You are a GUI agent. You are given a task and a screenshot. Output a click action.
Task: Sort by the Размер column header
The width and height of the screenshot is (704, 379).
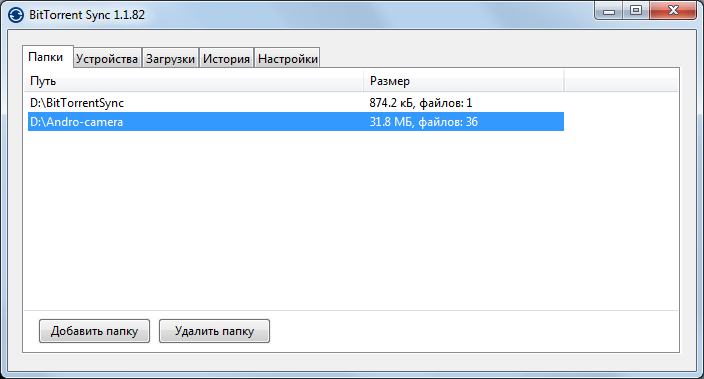tap(463, 81)
